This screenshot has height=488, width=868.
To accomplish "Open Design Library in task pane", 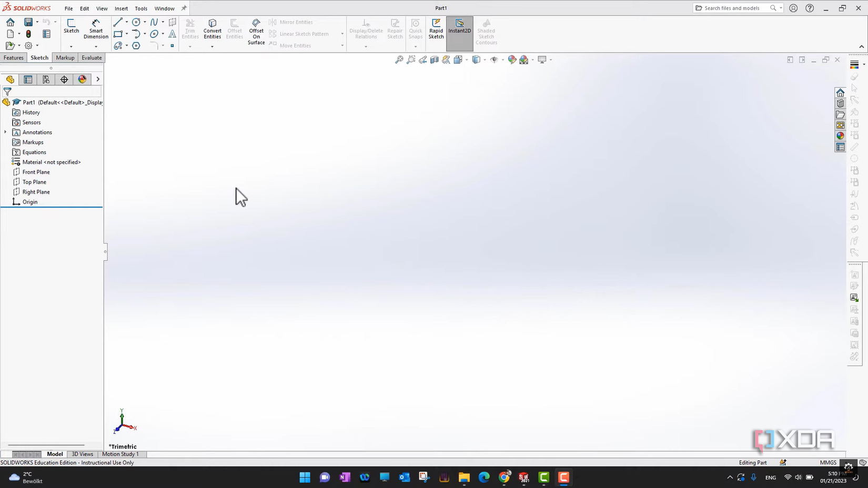I will pyautogui.click(x=840, y=103).
